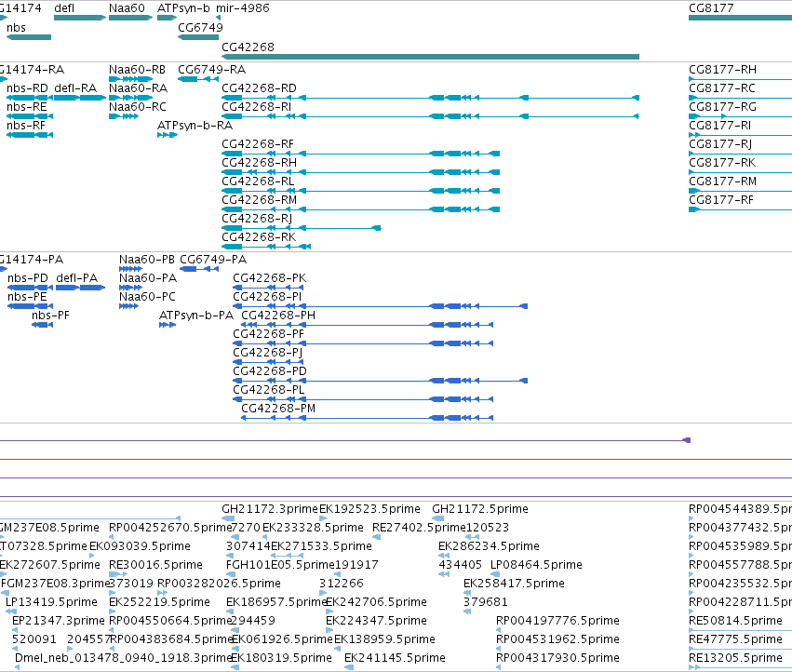The width and height of the screenshot is (792, 672).
Task: Click transcript ATPsyn-b-RA label
Action: click(x=195, y=126)
